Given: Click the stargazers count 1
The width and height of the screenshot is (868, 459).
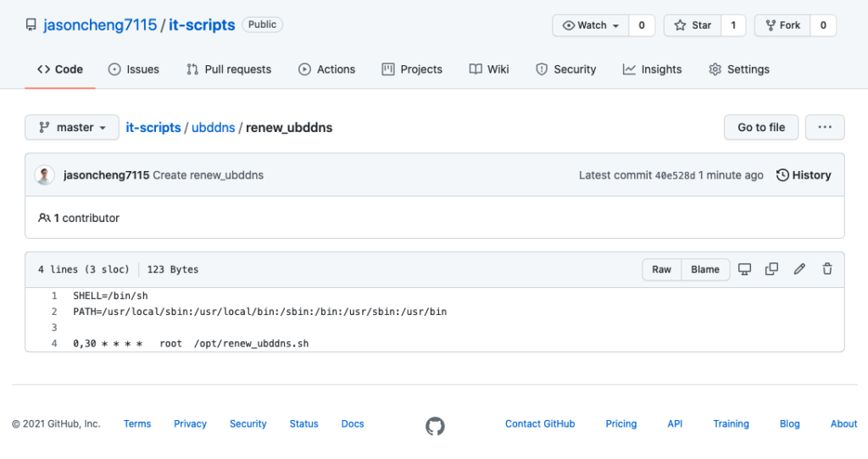Looking at the screenshot, I should pos(733,25).
